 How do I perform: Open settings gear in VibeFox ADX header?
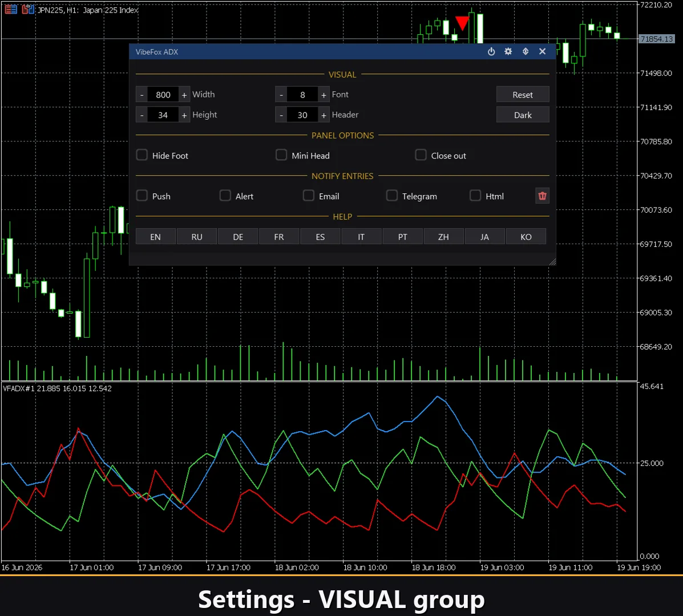[x=508, y=51]
